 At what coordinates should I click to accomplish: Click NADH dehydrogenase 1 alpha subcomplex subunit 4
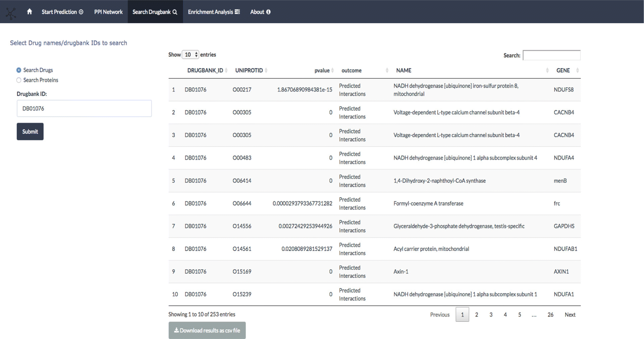(465, 158)
